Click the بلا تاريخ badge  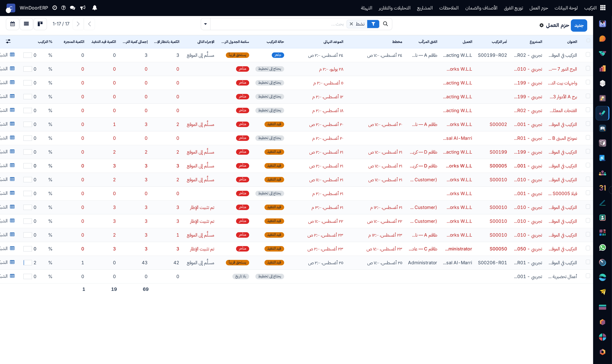(241, 276)
